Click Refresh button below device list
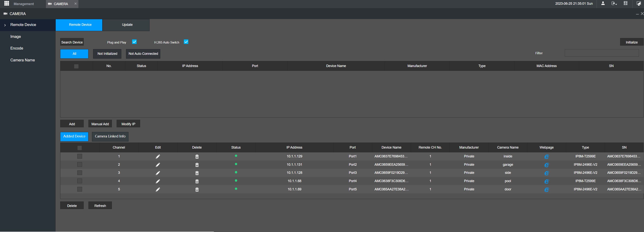Screen dimensions: 644x232 pos(100,205)
